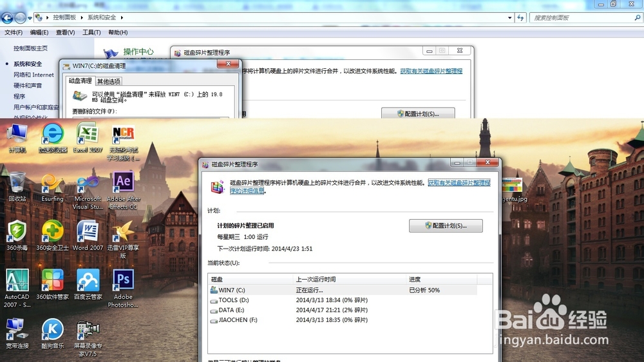Click 配置计划(S)... in front defragmenter window
Viewport: 644px width, 362px height.
point(446,225)
